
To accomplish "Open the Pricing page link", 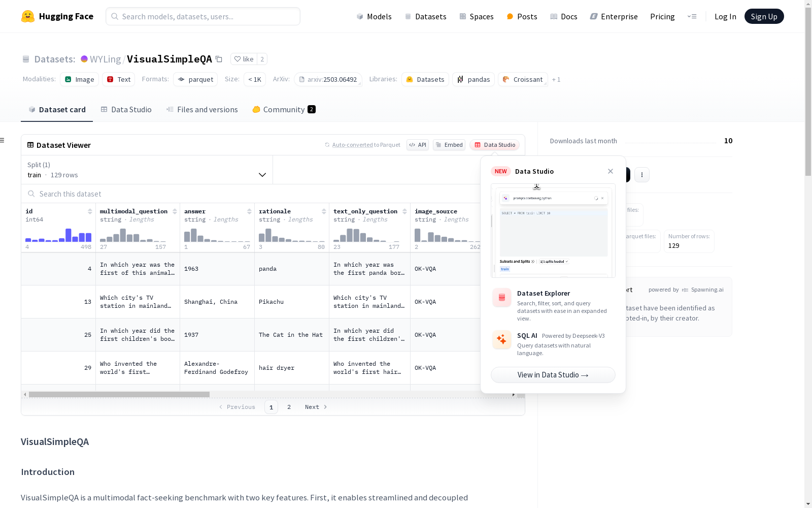I will [x=662, y=16].
